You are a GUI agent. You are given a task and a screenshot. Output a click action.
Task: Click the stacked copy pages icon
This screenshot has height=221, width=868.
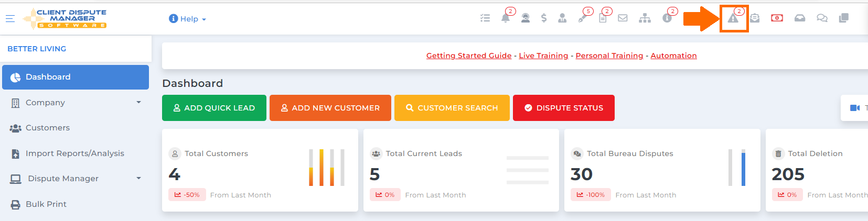point(844,18)
